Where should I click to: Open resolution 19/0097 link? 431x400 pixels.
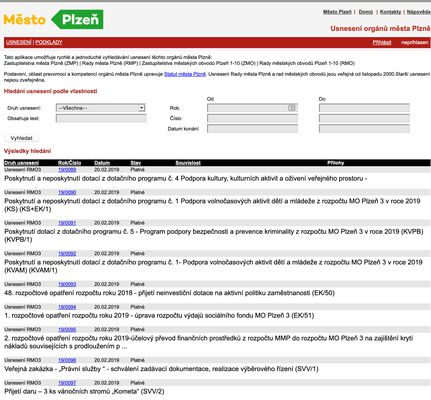(67, 383)
